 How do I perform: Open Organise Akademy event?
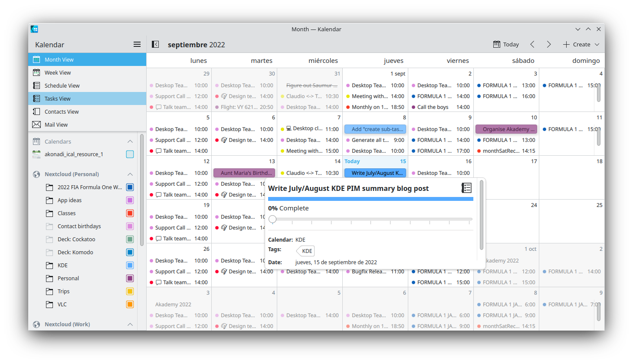pos(506,129)
